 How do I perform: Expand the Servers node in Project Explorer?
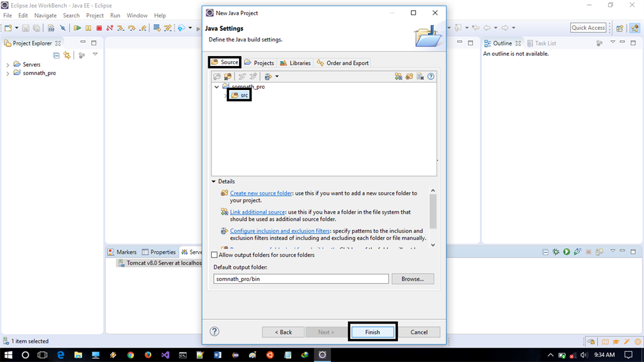click(8, 65)
